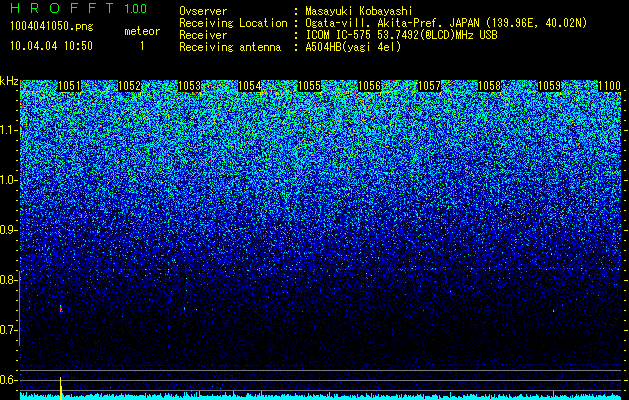Click the 1052 time marker
The height and width of the screenshot is (400, 629).
pyautogui.click(x=130, y=86)
